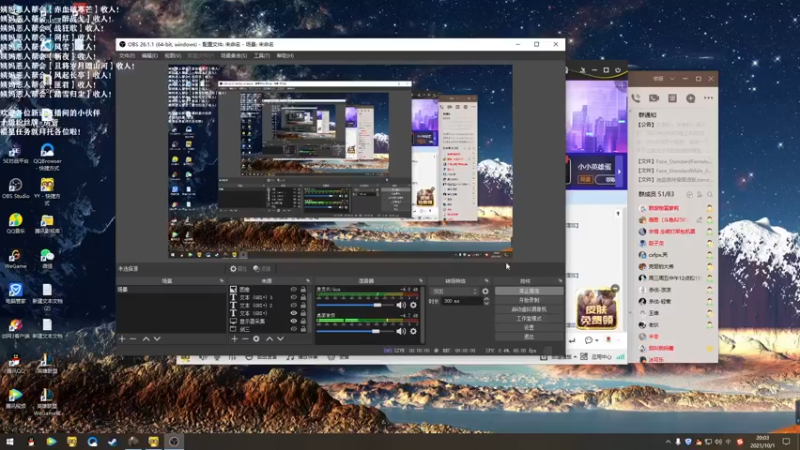800x450 pixels.
Task: Add a new source with plus icon
Action: pos(234,339)
